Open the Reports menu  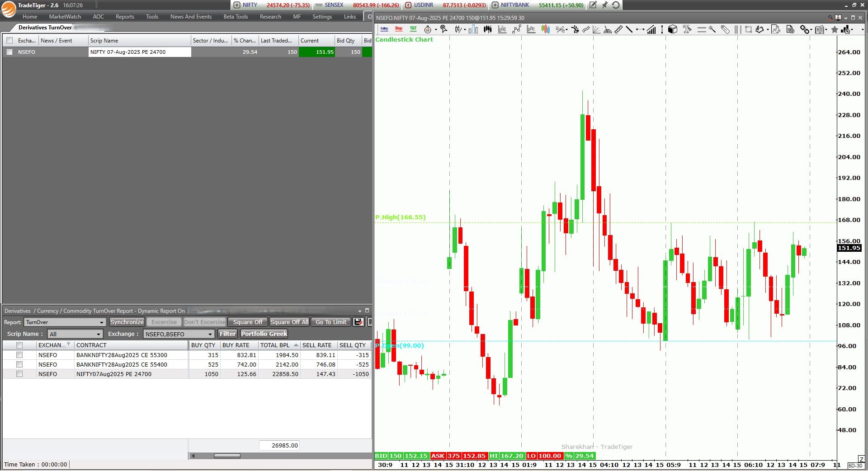pos(125,17)
